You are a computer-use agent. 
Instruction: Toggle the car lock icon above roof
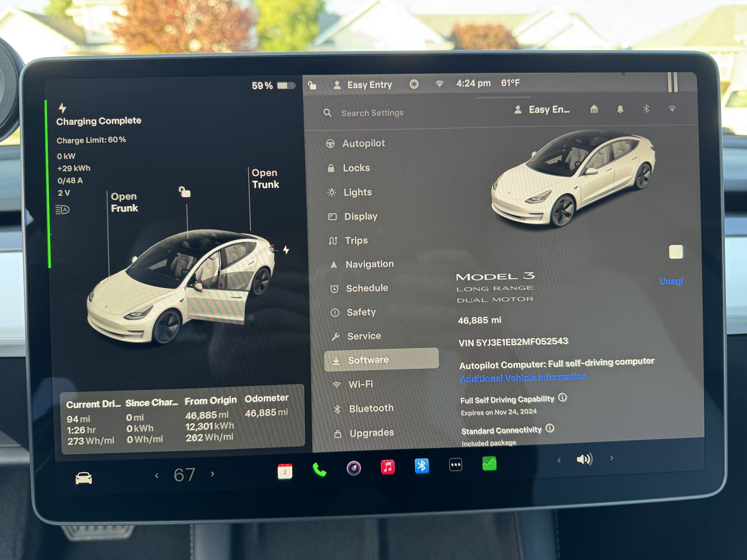(185, 192)
